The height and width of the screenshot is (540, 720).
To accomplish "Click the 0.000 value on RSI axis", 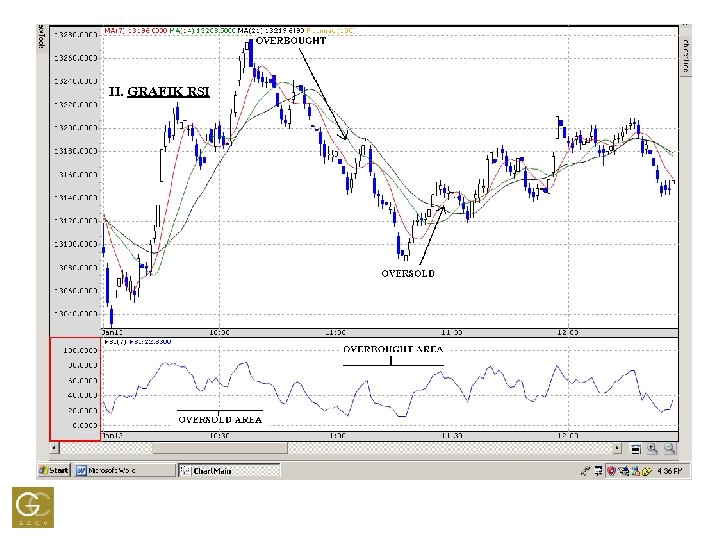I will (84, 425).
